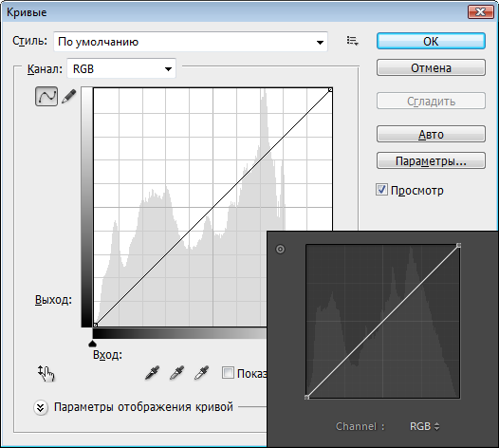Click the Авто button
The height and width of the screenshot is (448, 499).
pyautogui.click(x=431, y=134)
